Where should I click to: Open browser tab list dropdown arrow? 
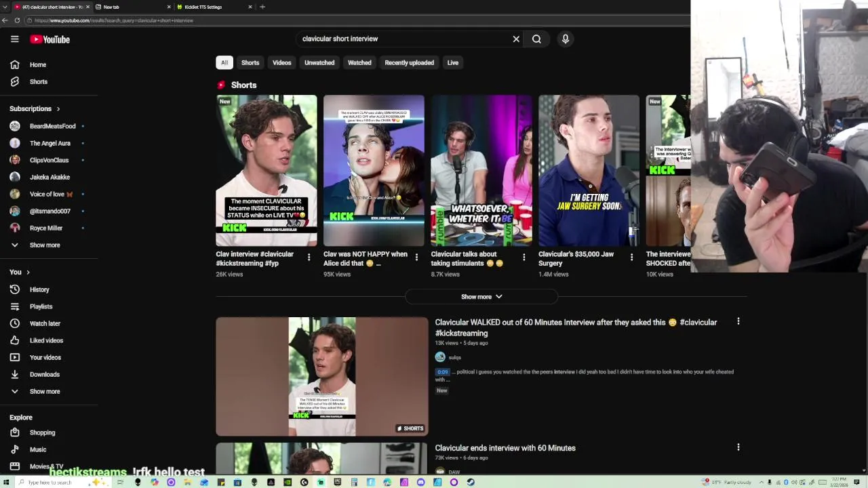tap(5, 7)
